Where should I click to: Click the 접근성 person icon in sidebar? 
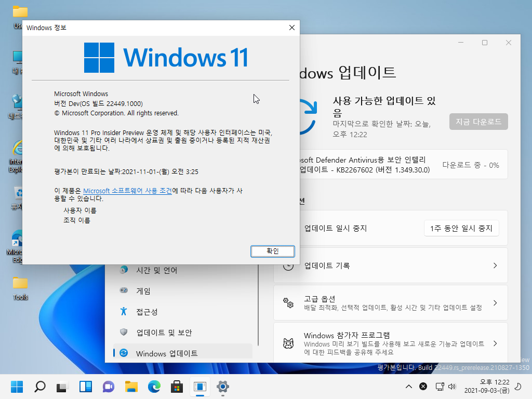(x=124, y=311)
